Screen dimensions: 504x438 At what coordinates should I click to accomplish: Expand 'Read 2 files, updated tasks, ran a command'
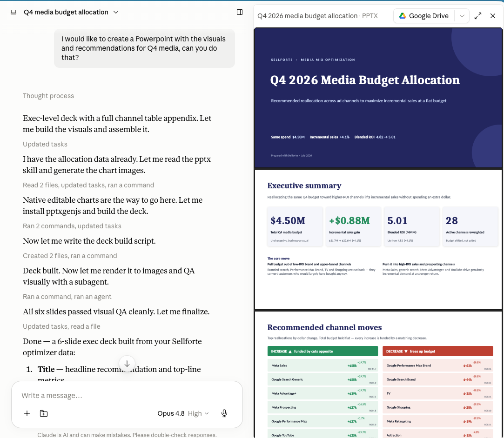tap(88, 185)
